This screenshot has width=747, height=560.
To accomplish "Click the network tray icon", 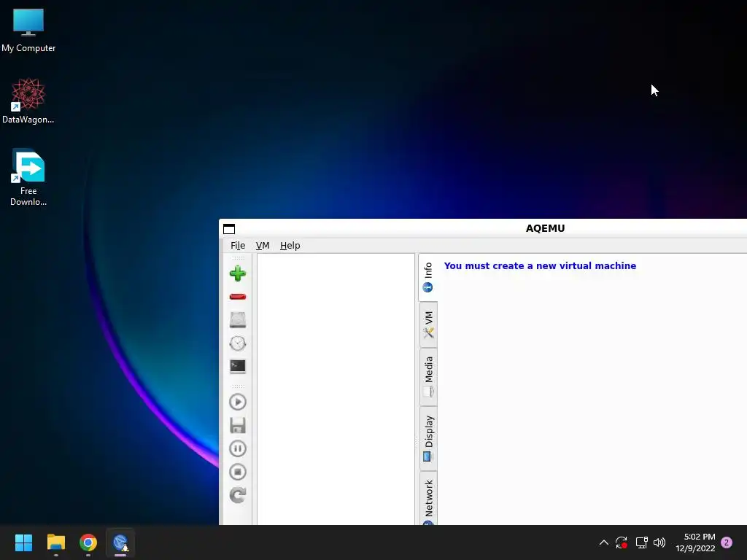I will pos(641,542).
